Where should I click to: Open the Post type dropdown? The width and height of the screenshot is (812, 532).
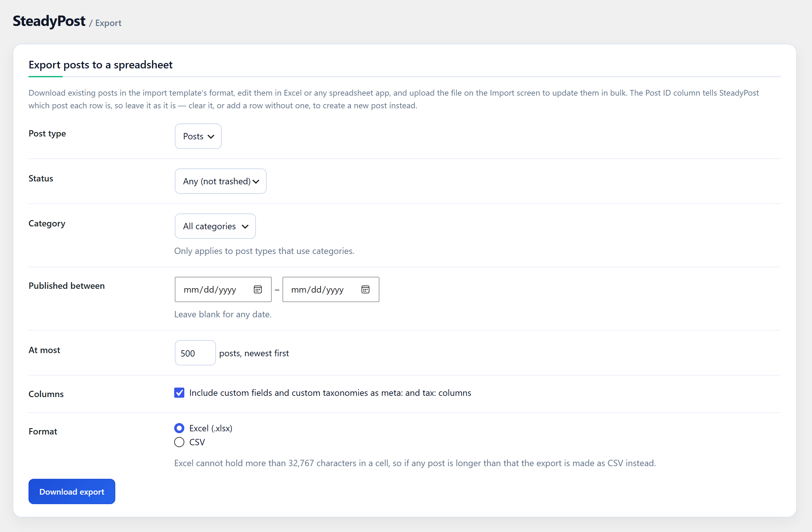[x=198, y=136]
